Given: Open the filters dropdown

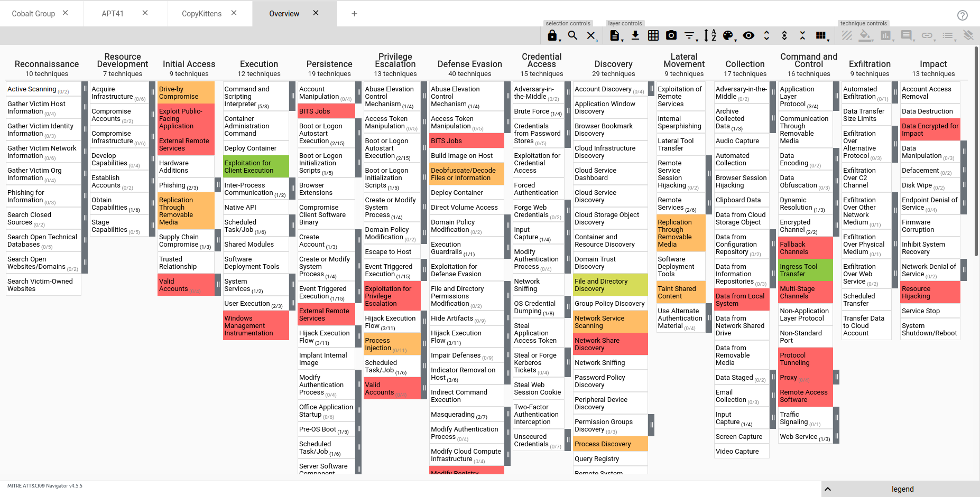Looking at the screenshot, I should (x=690, y=35).
